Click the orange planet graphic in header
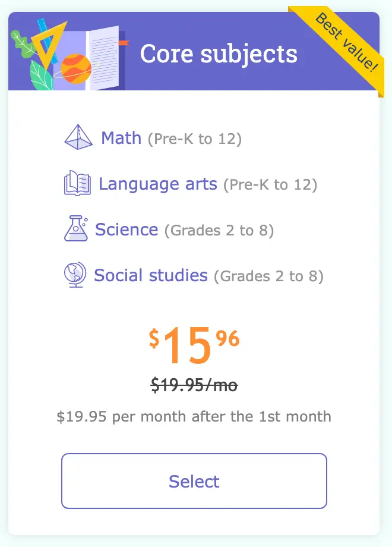Screen dimensions: 392x547 pos(75,69)
